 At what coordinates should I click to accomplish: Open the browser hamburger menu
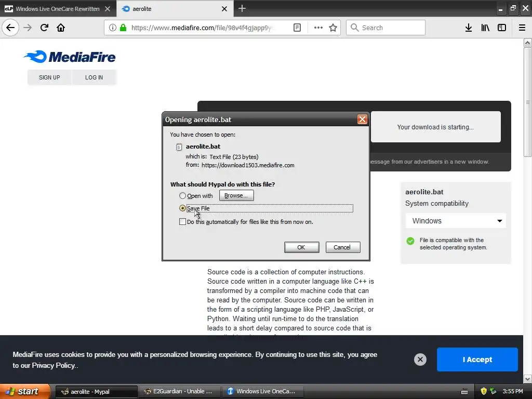coord(522,28)
